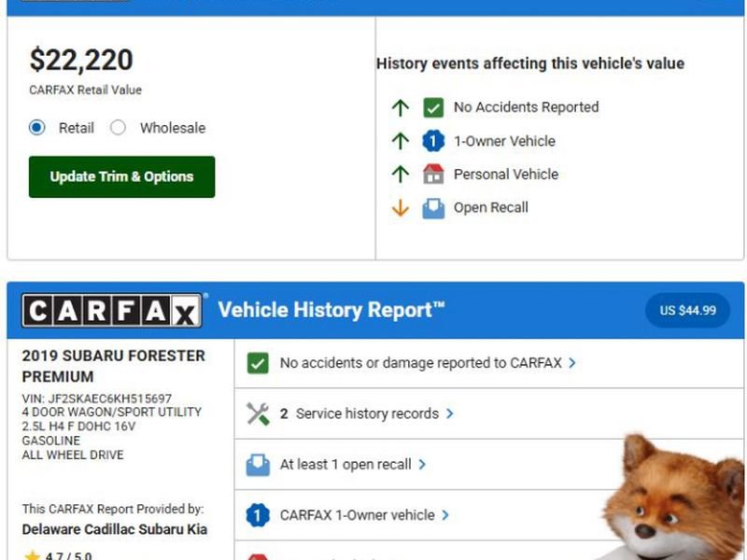Screen dimensions: 747x560
Task: Select the Retail radio button
Action: click(x=37, y=128)
